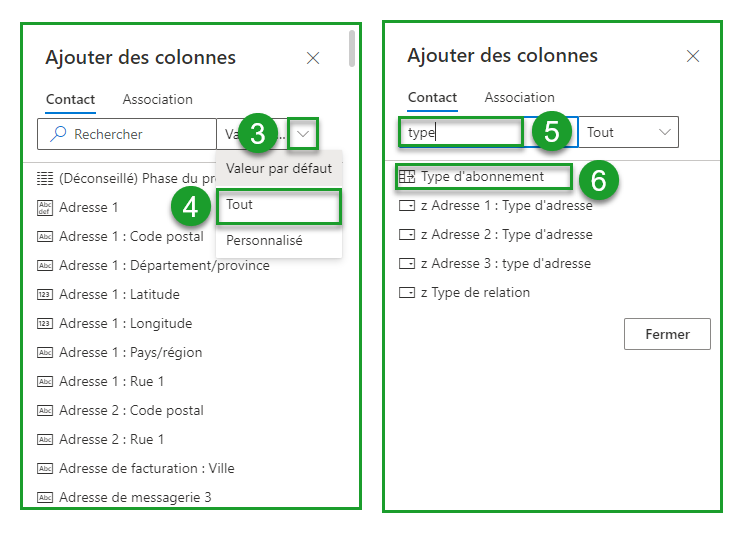This screenshot has height=533, width=743.
Task: Click the magnifier icon in Rechercher box
Action: 58,134
